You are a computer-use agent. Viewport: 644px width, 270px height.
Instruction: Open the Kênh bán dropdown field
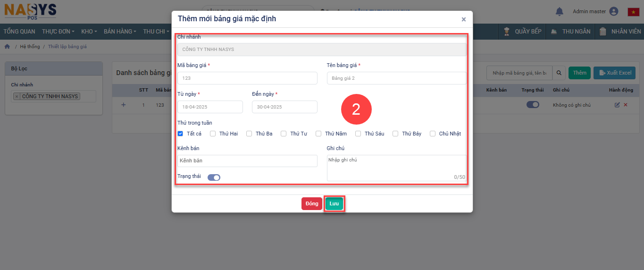(x=247, y=161)
